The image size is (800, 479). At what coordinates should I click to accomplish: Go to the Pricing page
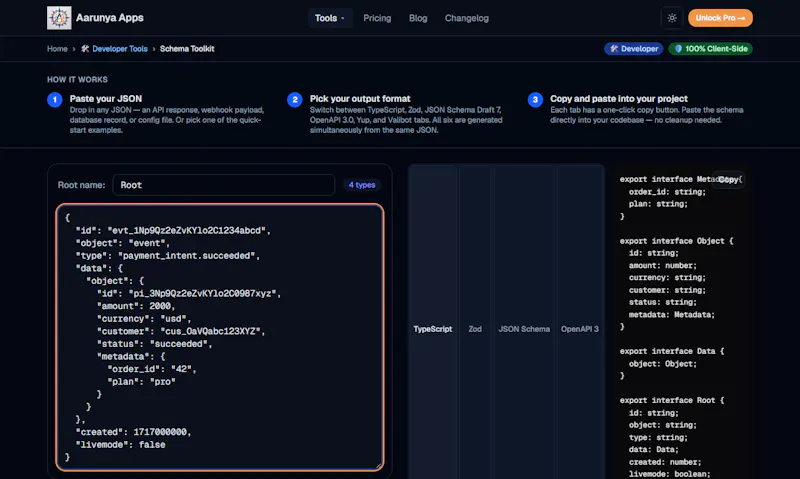click(x=377, y=18)
